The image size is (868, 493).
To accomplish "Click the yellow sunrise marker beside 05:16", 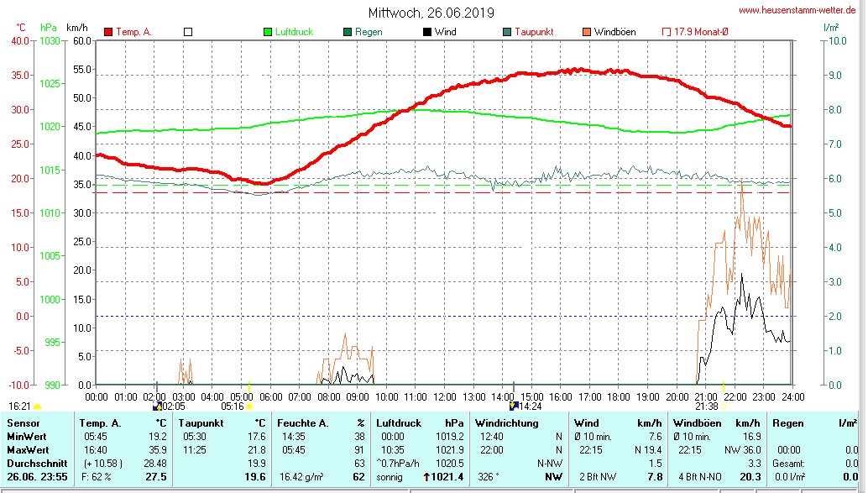I will (248, 406).
